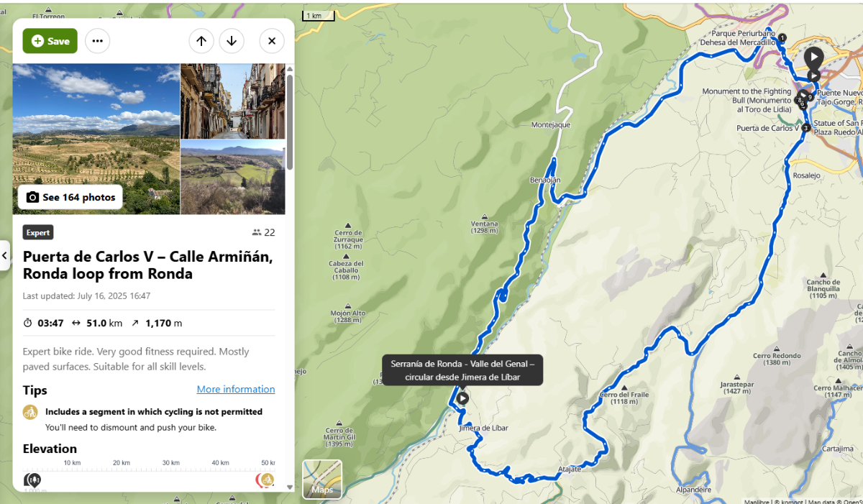
Task: Click the More information link
Action: click(x=236, y=389)
